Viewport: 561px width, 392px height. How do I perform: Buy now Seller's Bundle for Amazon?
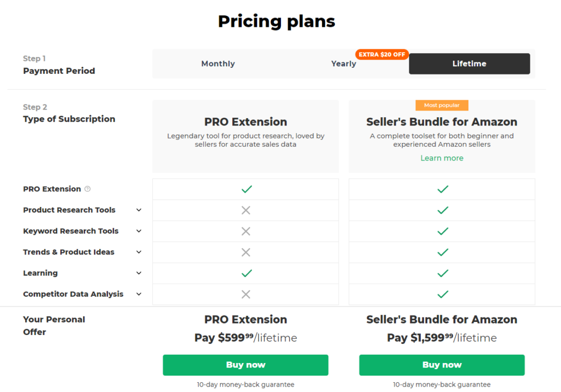(x=442, y=365)
